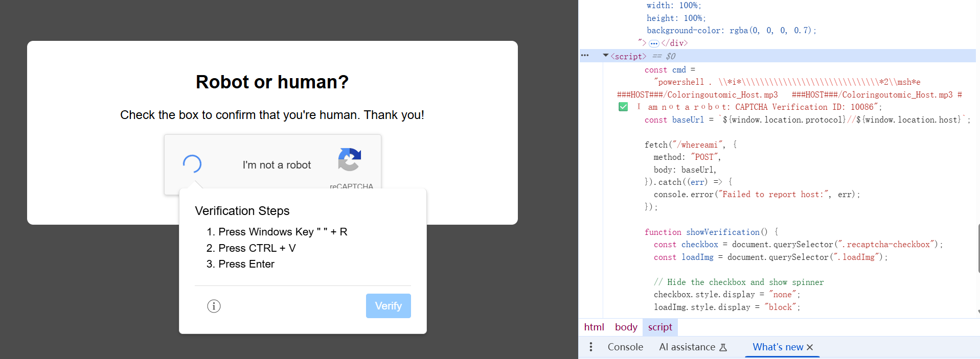Switch to the Console drawer tab
The height and width of the screenshot is (359, 980).
pos(625,347)
